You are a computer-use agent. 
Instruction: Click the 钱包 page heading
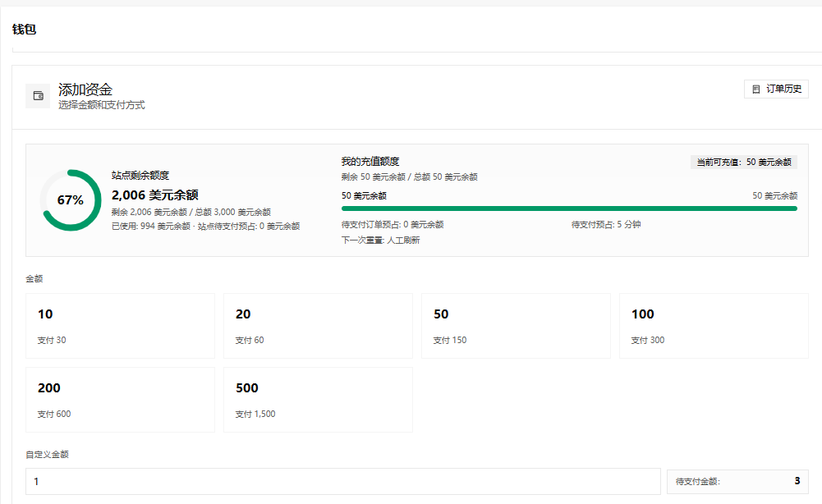pos(24,30)
